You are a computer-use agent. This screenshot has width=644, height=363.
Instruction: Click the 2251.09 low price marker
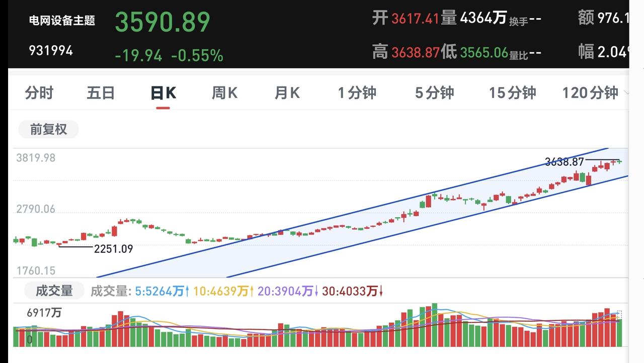click(x=113, y=249)
